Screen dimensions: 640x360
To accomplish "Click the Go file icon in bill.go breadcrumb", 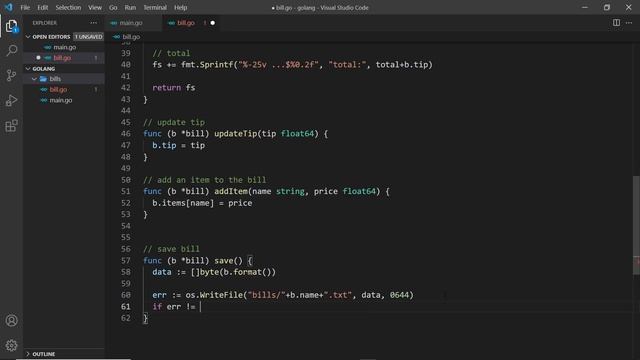I will pos(116,37).
